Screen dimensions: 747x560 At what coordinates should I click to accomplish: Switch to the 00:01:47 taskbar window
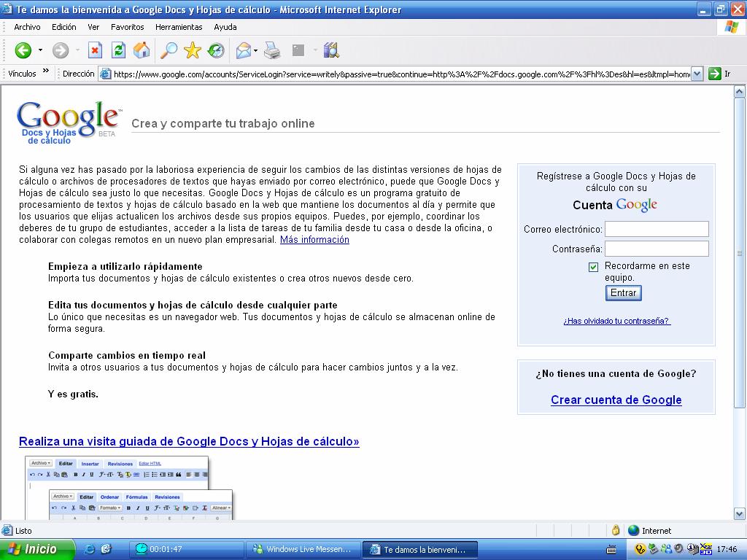click(188, 549)
